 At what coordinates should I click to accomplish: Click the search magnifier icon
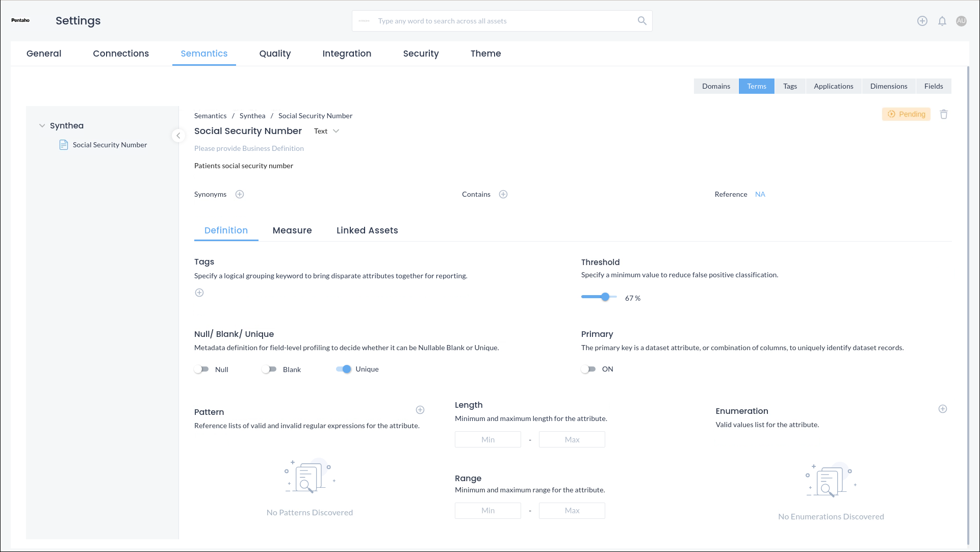click(x=642, y=21)
